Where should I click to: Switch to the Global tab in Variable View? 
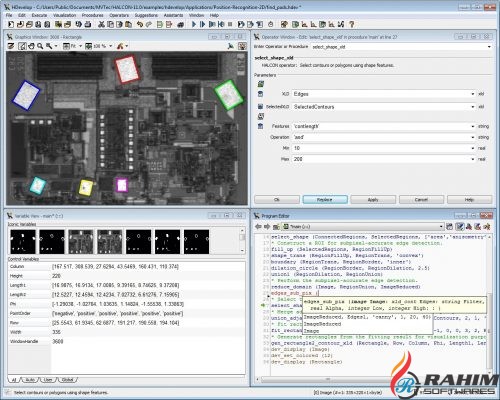click(68, 380)
